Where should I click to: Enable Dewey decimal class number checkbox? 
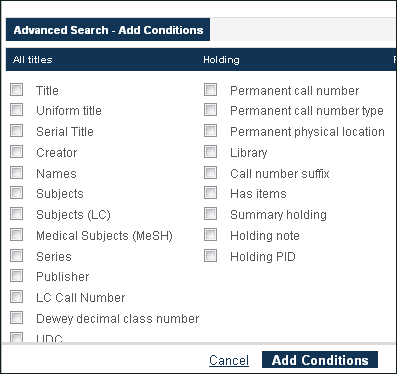16,318
